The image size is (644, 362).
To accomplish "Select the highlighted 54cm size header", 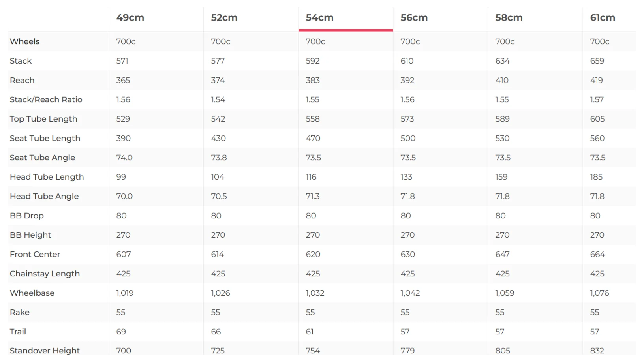I will tap(319, 18).
